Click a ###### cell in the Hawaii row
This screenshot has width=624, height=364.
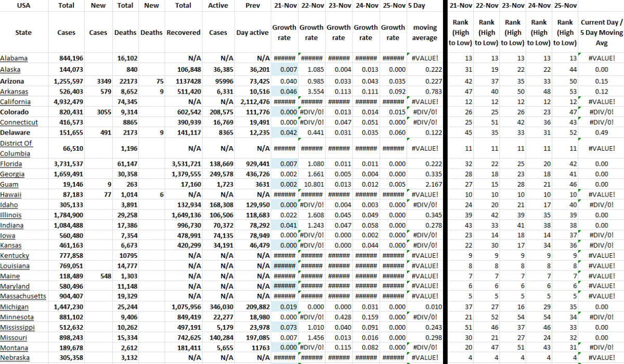pos(283,194)
